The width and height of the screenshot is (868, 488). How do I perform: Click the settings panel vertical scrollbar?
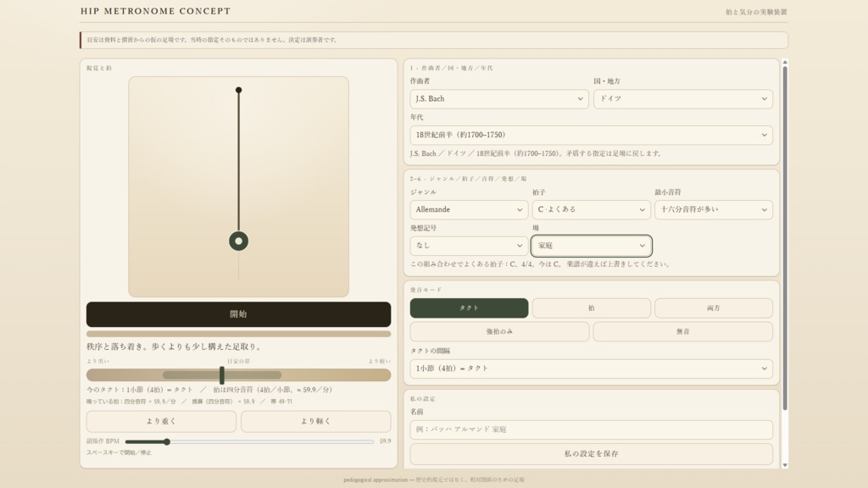(784, 238)
